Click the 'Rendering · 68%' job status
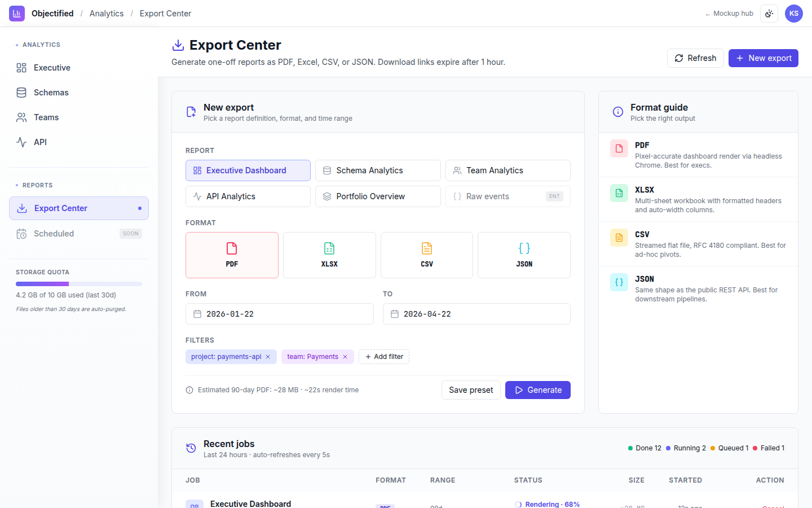812x508 pixels. 547,504
